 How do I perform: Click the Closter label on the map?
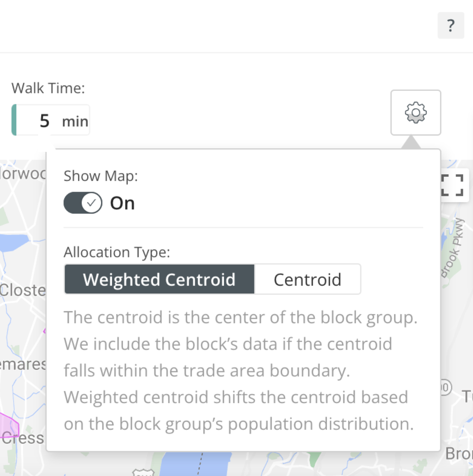(22, 290)
